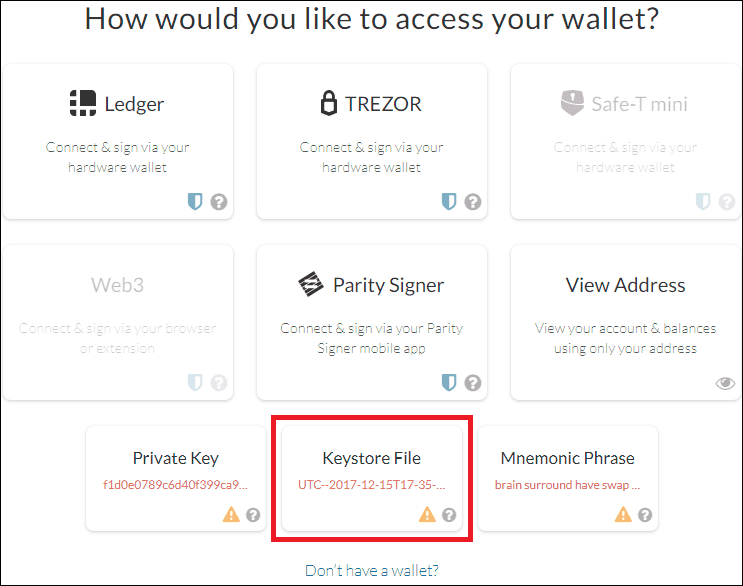743x586 pixels.
Task: Open the "Don't have a wallet?" link
Action: (x=372, y=570)
